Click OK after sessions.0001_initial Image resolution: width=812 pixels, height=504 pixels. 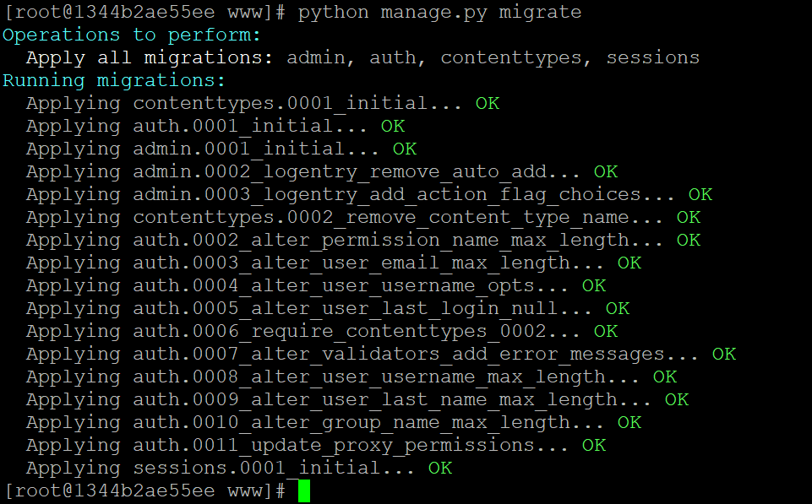click(x=440, y=467)
